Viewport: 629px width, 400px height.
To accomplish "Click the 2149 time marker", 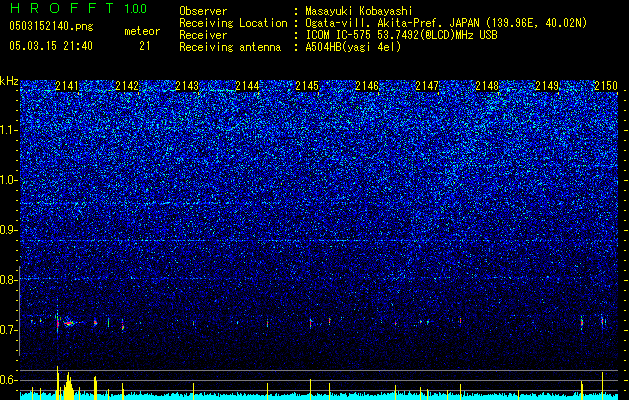I will pos(547,86).
